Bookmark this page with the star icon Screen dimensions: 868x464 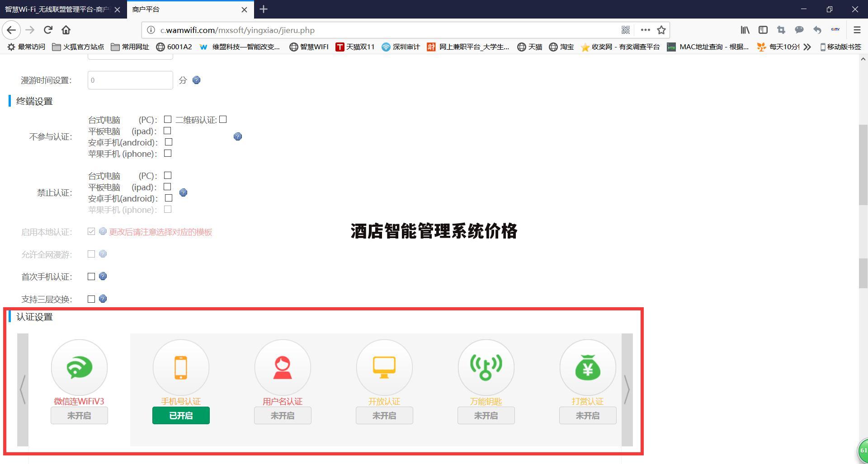tap(661, 30)
